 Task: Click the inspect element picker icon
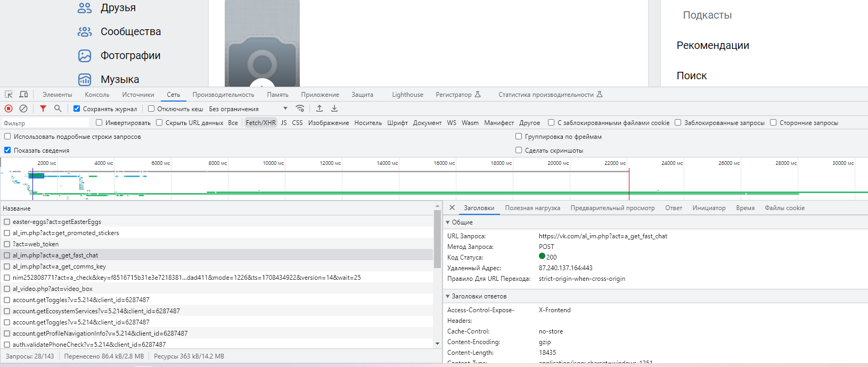[9, 95]
